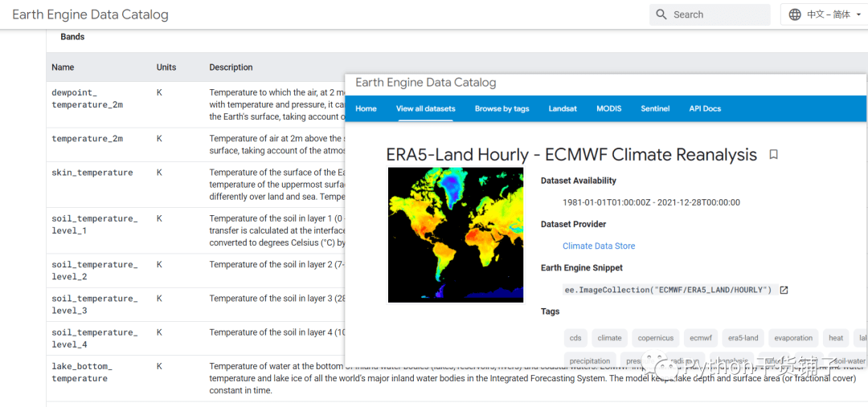Open the 中文 – 简体 language dropdown

(824, 14)
